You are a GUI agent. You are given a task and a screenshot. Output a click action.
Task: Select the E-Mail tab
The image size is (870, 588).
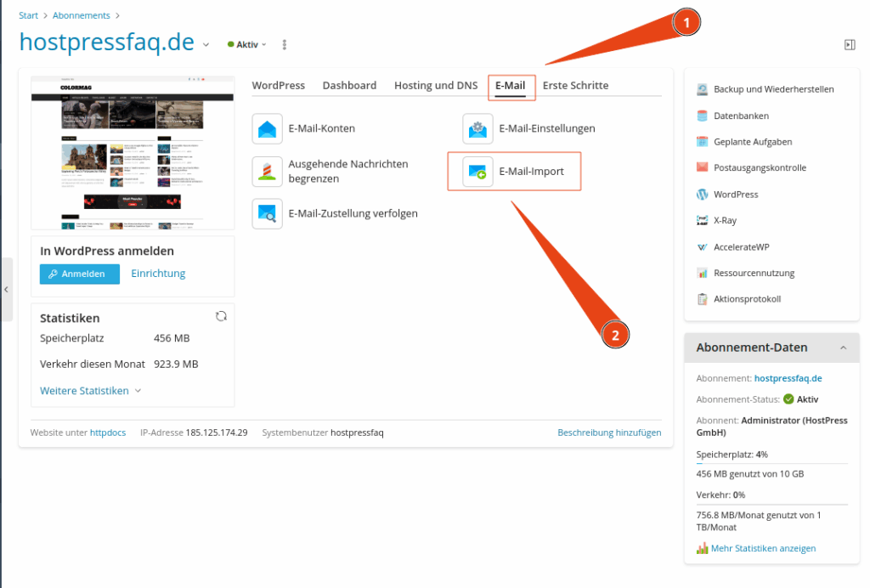511,86
